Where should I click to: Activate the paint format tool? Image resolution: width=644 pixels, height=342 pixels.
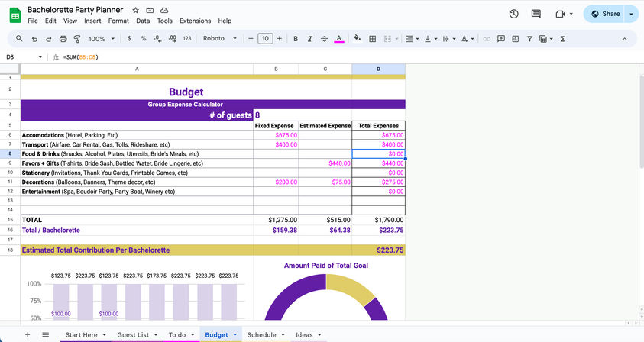[77, 39]
